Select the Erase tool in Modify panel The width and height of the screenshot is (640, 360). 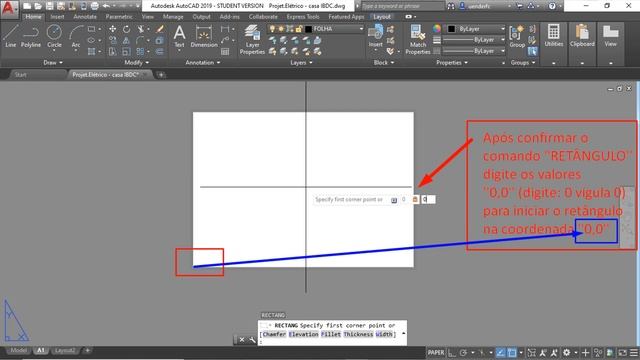pos(160,29)
